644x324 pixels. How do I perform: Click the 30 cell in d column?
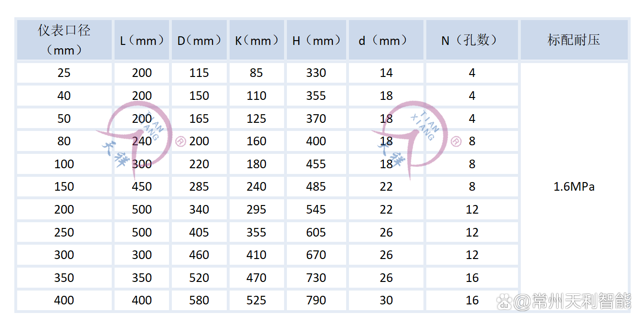[386, 301]
